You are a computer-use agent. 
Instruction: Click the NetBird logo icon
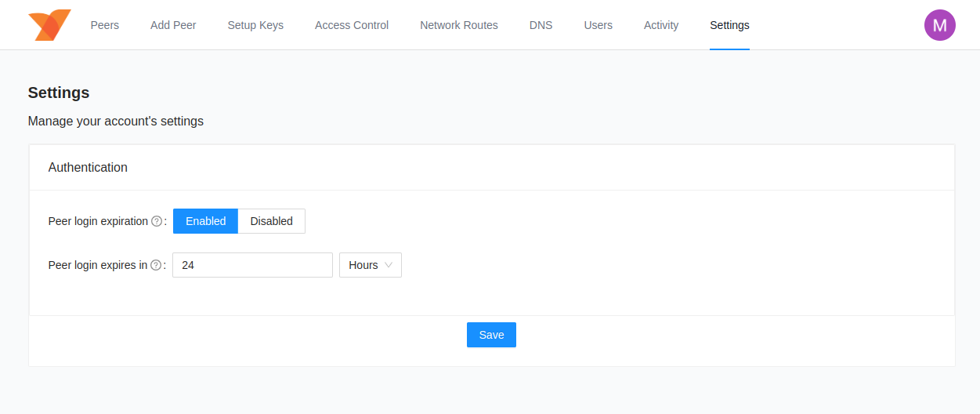click(49, 25)
